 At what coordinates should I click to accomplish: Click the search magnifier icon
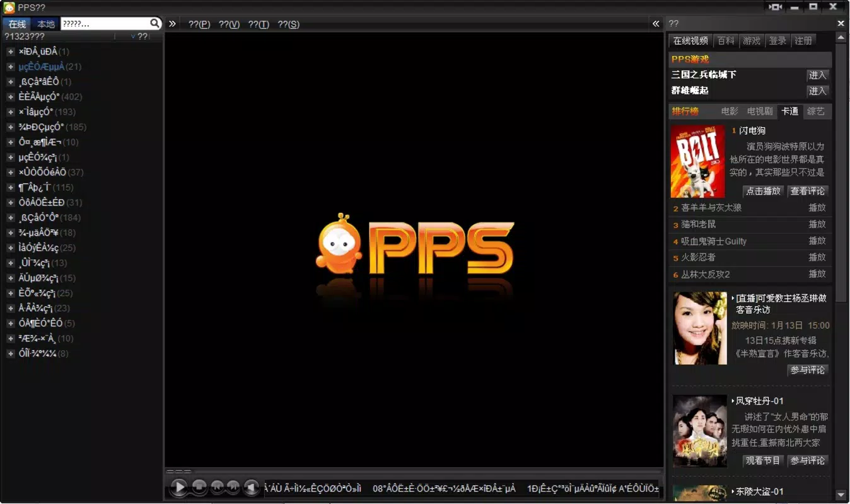[x=155, y=24]
